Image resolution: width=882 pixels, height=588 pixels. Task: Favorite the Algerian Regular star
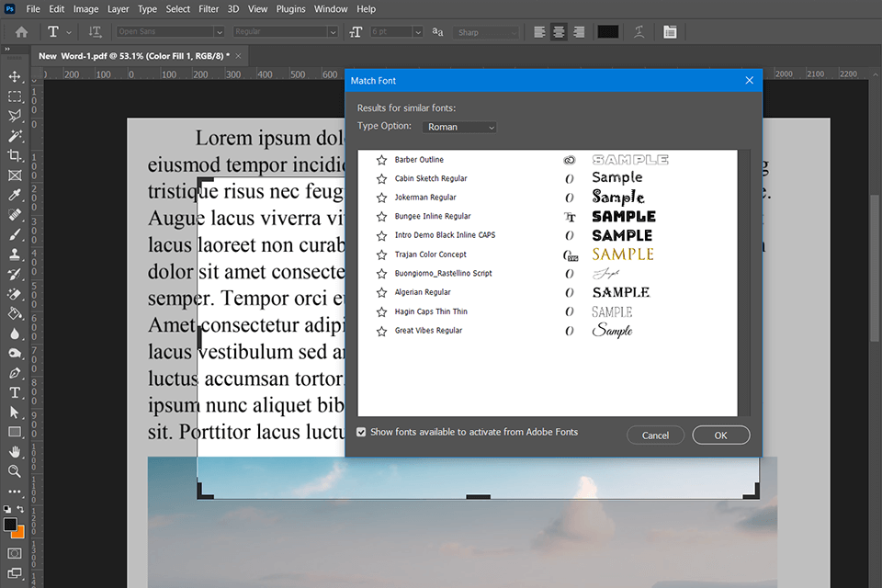click(382, 292)
